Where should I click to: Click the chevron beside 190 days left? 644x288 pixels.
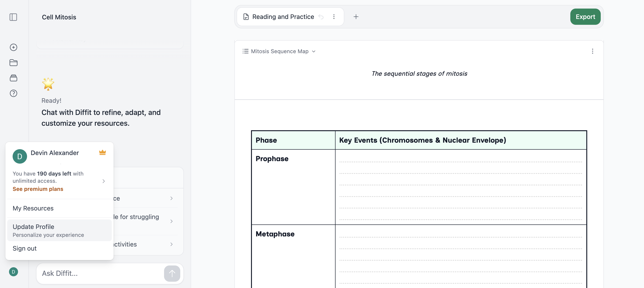103,181
